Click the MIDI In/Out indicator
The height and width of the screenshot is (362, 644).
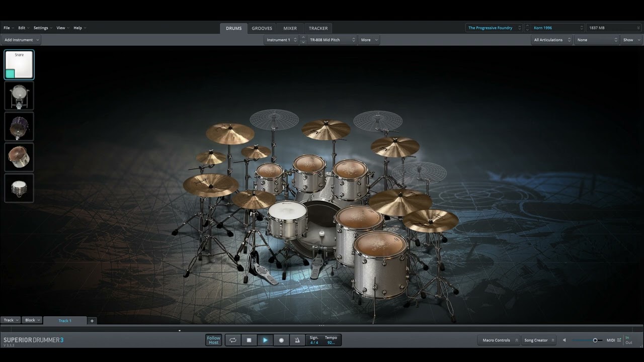tap(628, 340)
